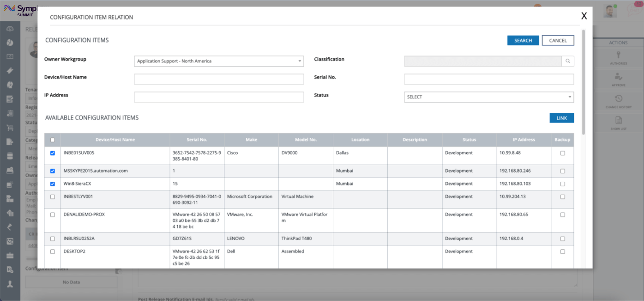The image size is (644, 301).
Task: Click the dialog vertical scrollbar
Action: (x=584, y=83)
